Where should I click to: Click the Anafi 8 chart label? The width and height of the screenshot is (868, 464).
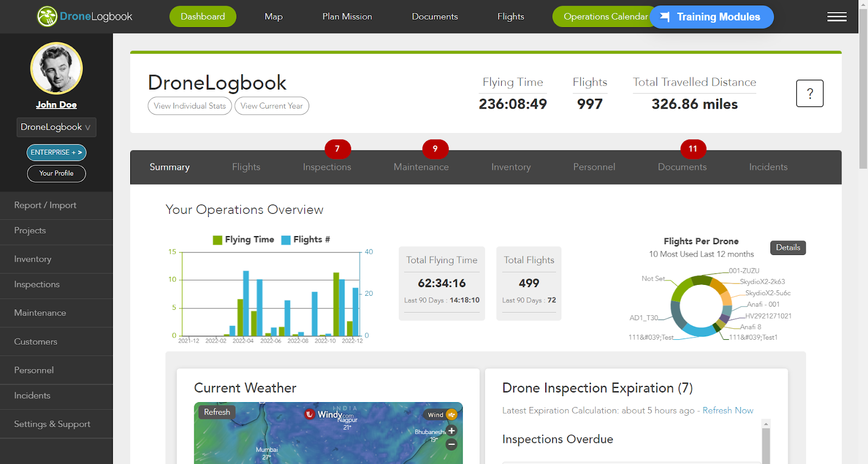750,327
